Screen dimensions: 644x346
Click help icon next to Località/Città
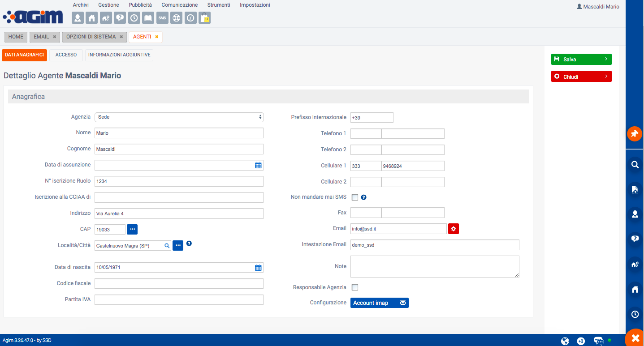[x=189, y=243]
